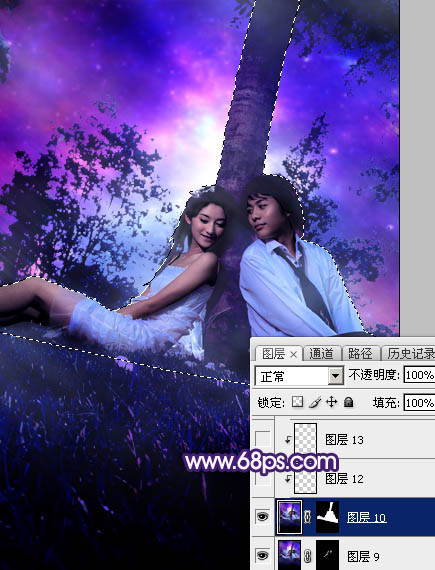This screenshot has width=435, height=570.
Task: Toggle lock transparent pixels icon
Action: pyautogui.click(x=298, y=402)
